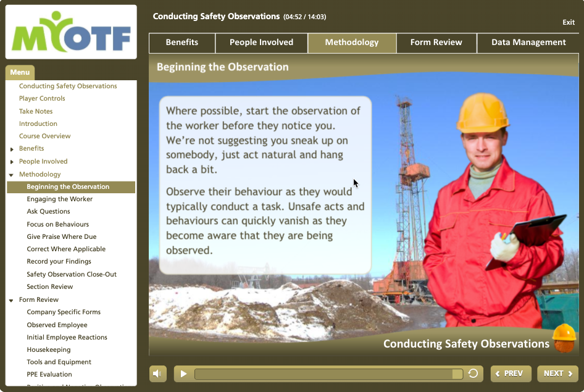Open the Ask Questions slide
This screenshot has width=584, height=392.
[x=48, y=212]
